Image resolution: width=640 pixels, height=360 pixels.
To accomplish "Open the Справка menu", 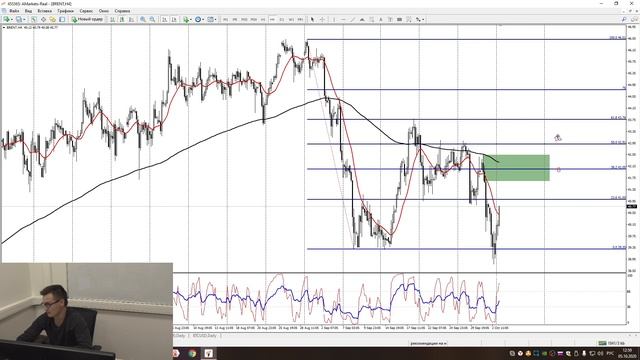I will 122,11.
